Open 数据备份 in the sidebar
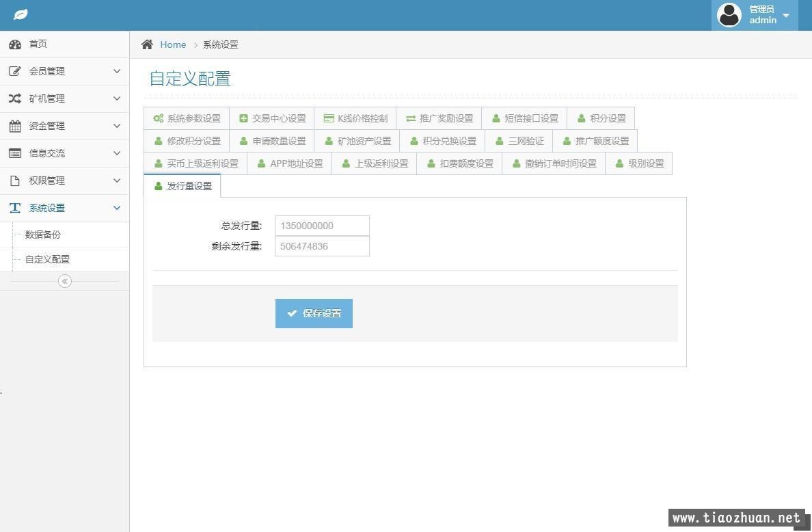 pos(43,235)
